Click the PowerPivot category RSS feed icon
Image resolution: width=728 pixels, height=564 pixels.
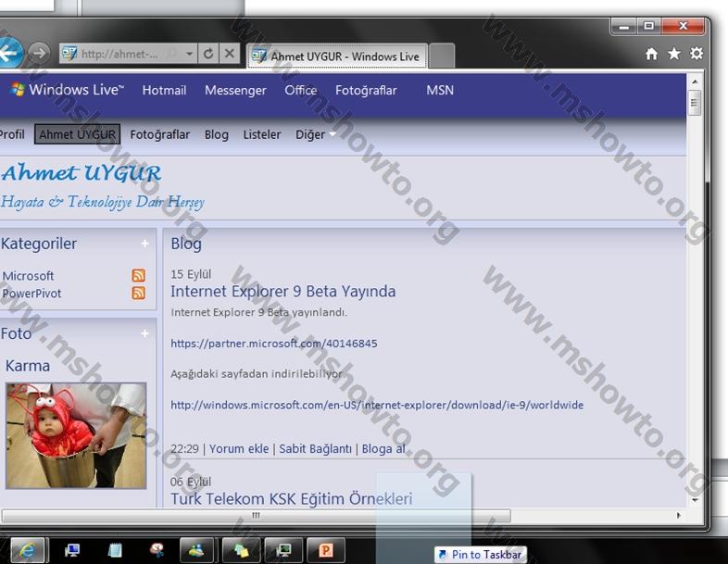[x=138, y=293]
